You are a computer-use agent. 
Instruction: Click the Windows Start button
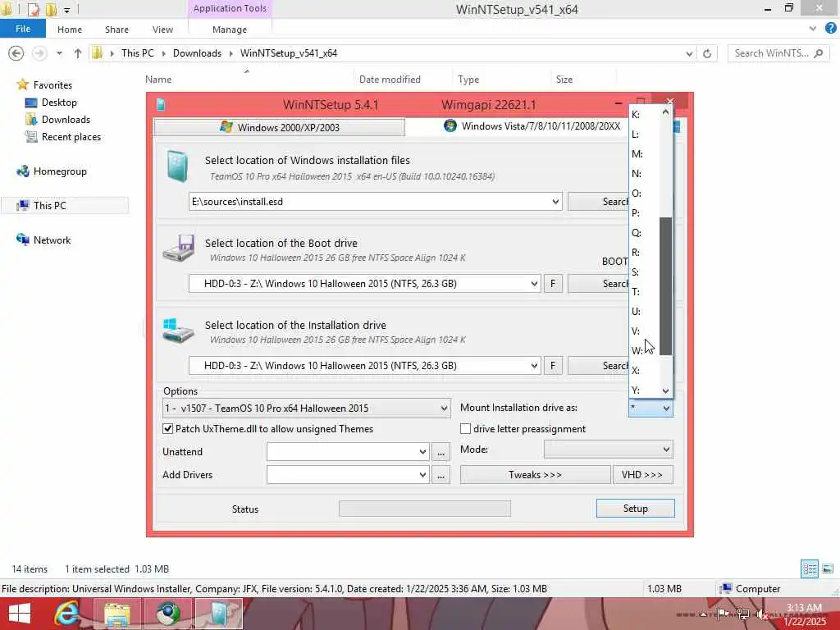click(x=20, y=614)
